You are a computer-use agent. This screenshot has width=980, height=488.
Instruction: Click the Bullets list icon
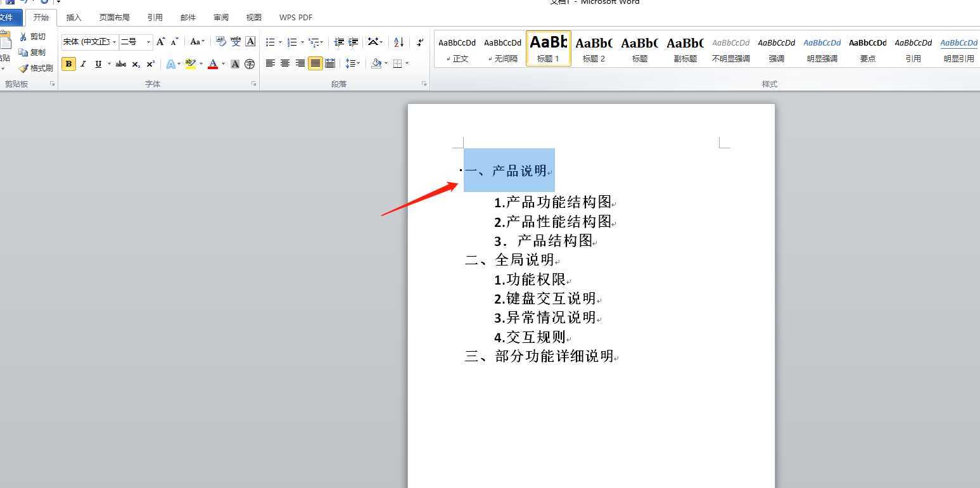(270, 42)
